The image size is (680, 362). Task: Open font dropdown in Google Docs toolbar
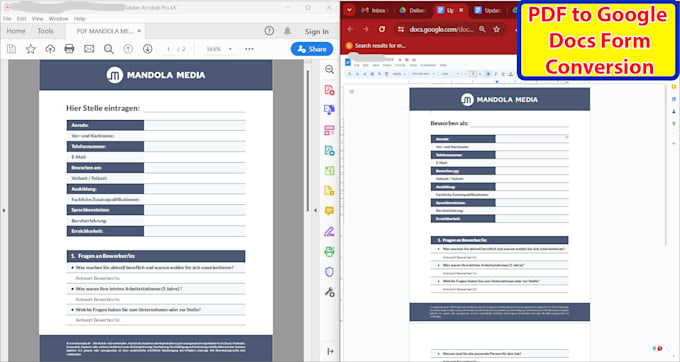coord(450,74)
